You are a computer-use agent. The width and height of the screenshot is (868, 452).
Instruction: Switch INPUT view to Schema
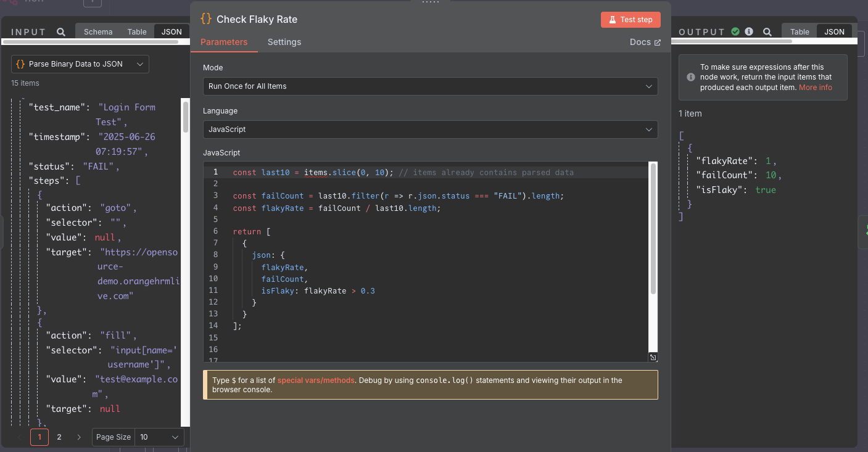click(x=98, y=32)
